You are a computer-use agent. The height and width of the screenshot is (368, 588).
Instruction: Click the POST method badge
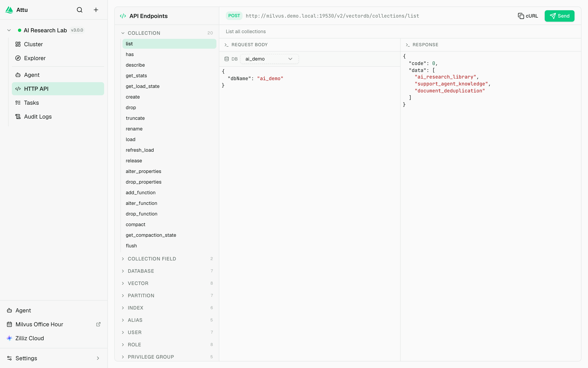pyautogui.click(x=234, y=16)
